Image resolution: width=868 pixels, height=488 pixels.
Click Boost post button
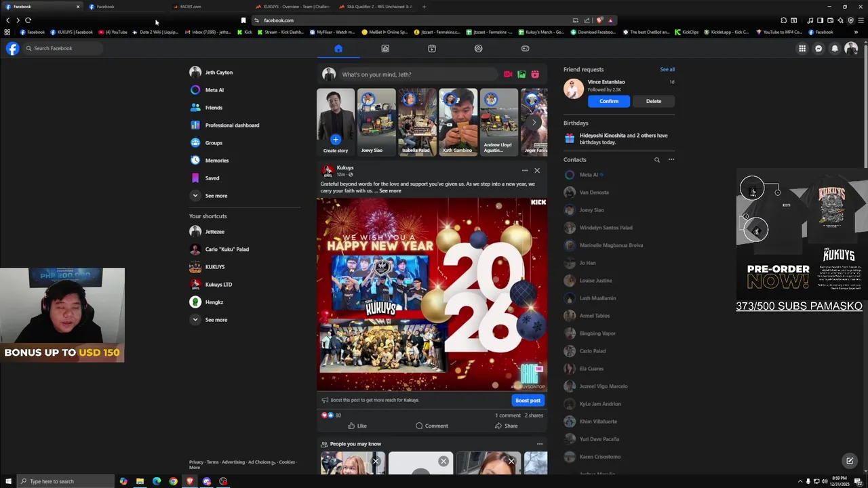(528, 401)
